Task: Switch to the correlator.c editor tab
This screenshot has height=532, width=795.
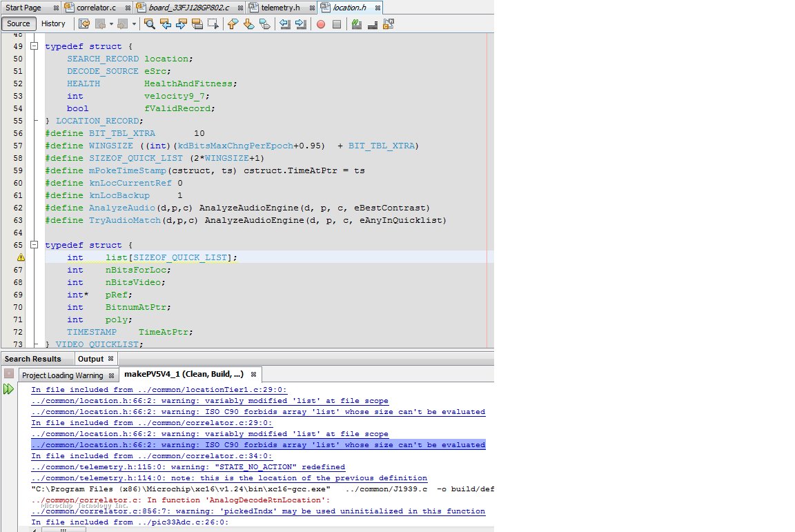Action: (95, 8)
